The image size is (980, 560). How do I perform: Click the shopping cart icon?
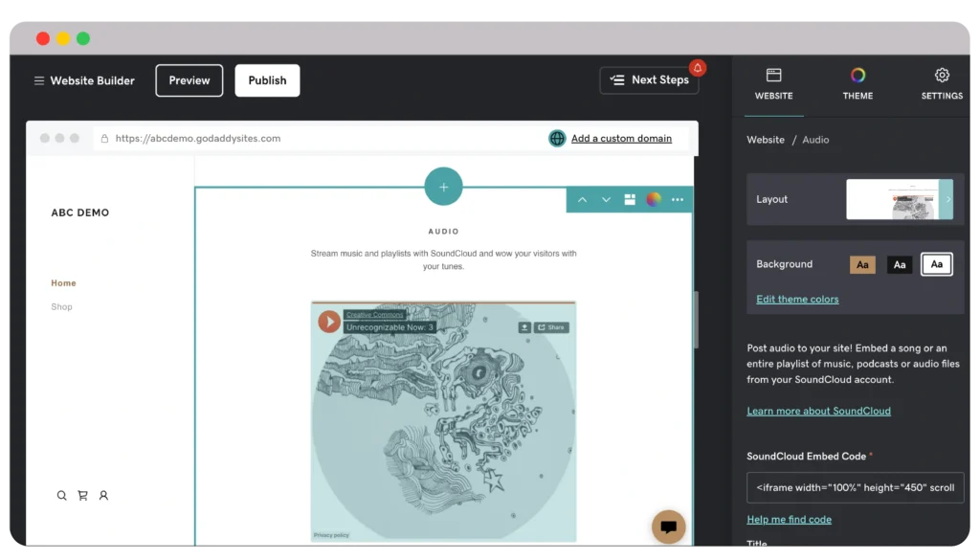click(82, 495)
